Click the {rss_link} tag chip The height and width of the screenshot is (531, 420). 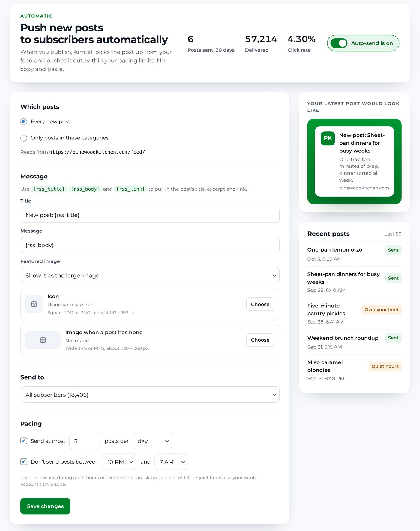(130, 189)
